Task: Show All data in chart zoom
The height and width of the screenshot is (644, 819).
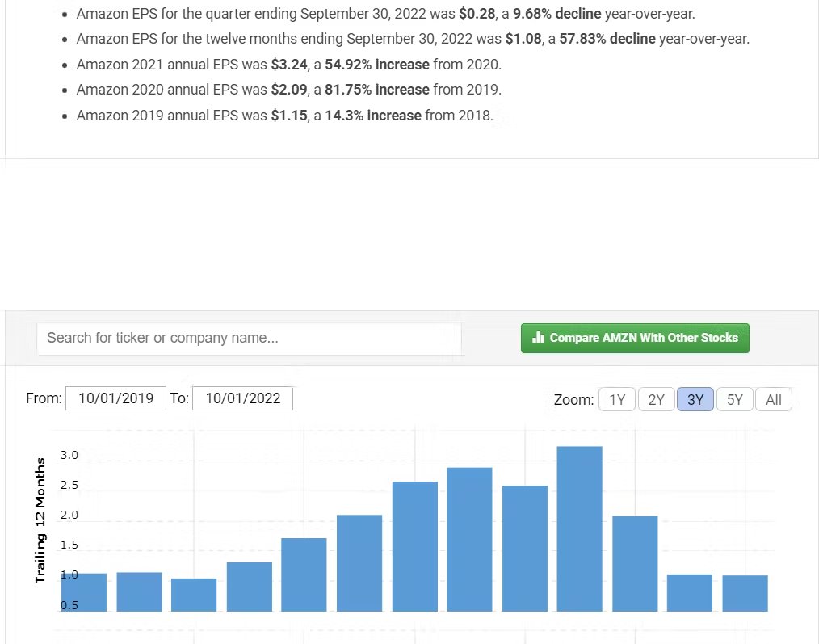Action: [774, 399]
